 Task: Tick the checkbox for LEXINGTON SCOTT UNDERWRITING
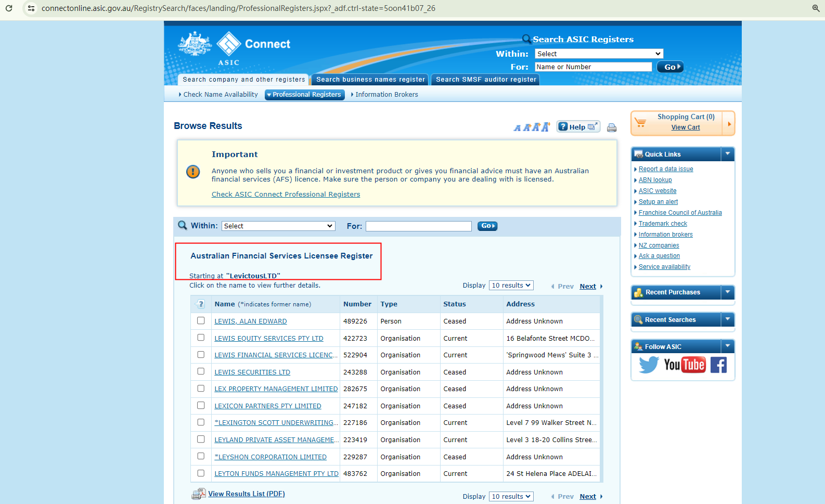pos(201,422)
